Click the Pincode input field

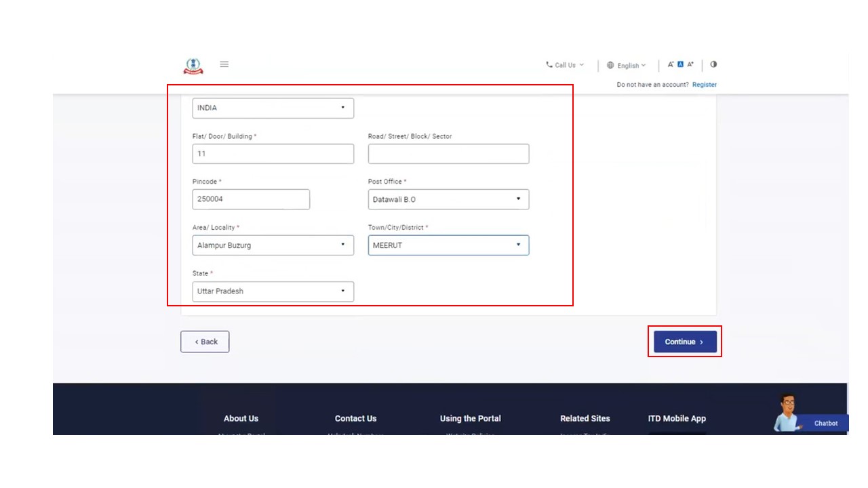click(x=251, y=199)
